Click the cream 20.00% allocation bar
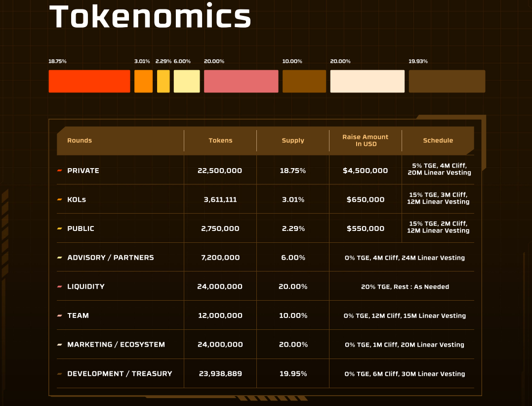This screenshot has width=532, height=406. coord(367,81)
